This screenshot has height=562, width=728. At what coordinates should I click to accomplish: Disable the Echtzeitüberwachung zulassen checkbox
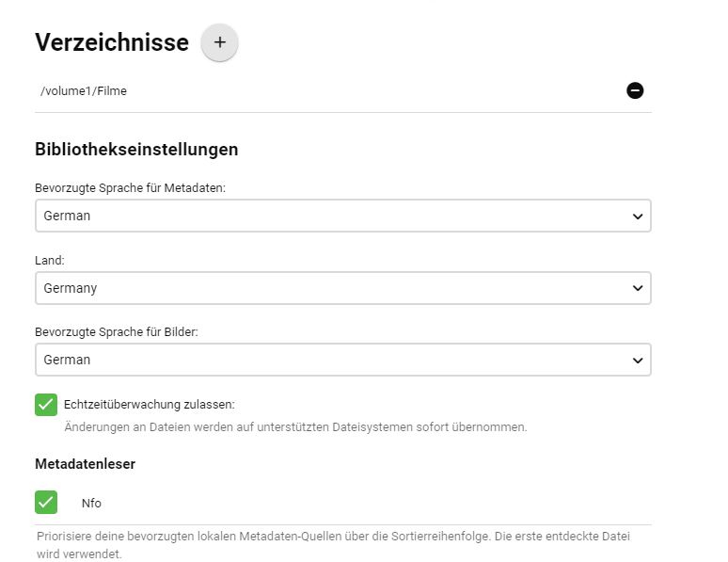pyautogui.click(x=46, y=405)
